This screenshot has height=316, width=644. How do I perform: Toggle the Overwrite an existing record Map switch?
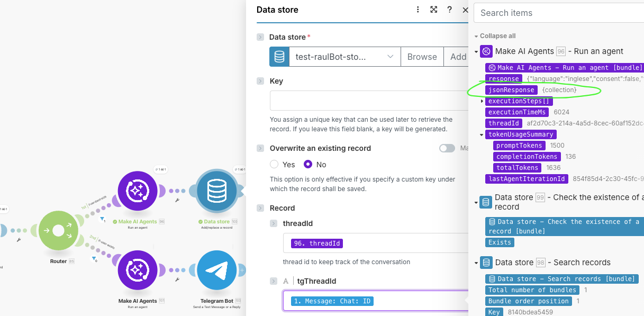pos(447,148)
